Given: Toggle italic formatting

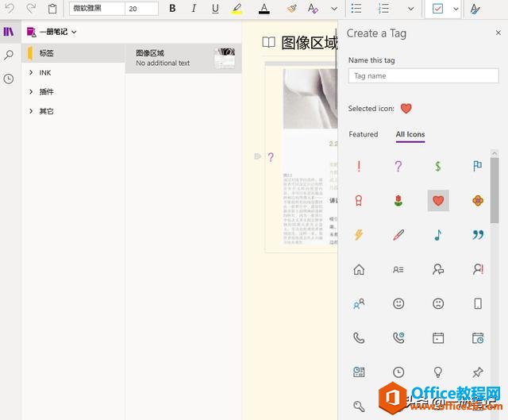Looking at the screenshot, I should (x=194, y=9).
